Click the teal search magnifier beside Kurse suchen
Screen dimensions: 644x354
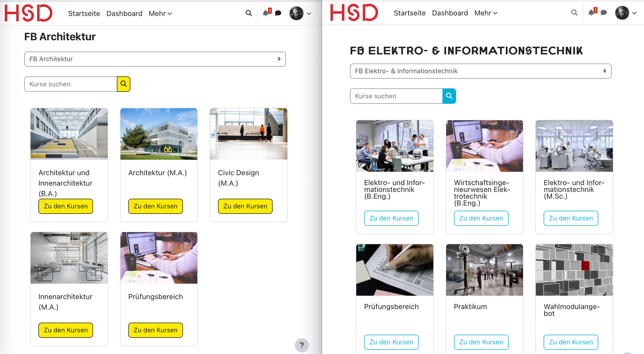click(449, 96)
